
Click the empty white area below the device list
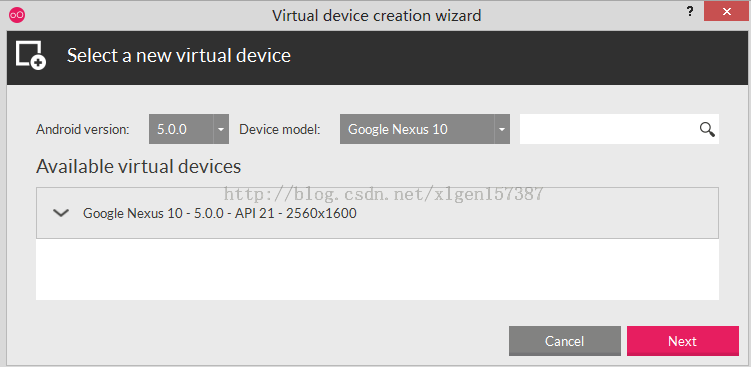pos(377,269)
